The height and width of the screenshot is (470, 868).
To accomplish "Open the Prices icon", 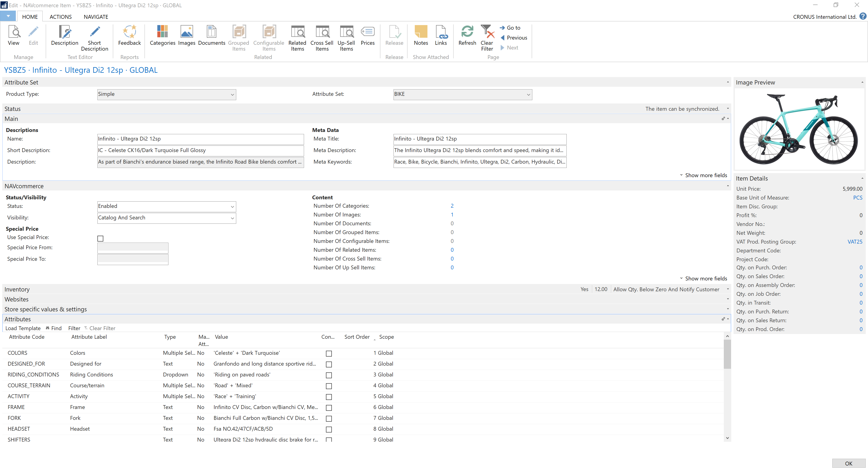I will point(367,35).
